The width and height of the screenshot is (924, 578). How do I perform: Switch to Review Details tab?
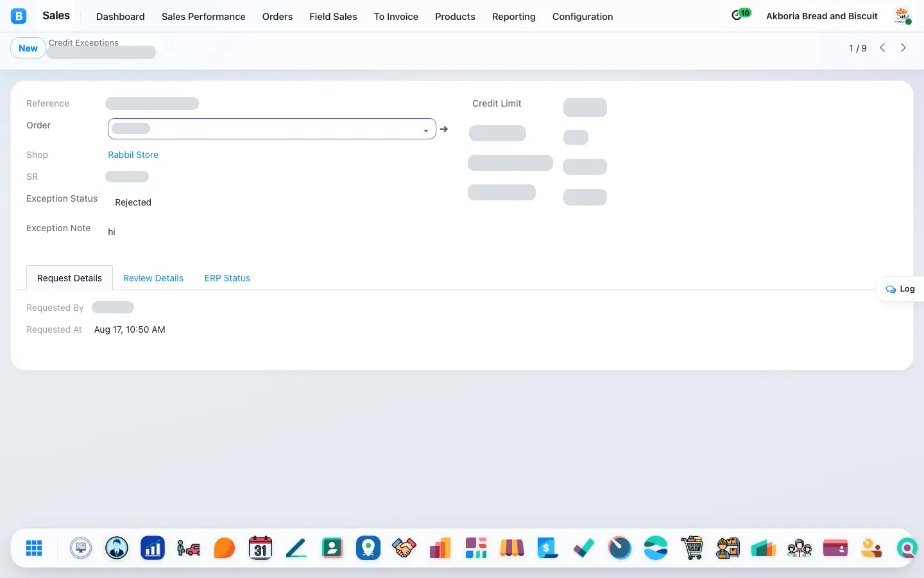tap(153, 278)
